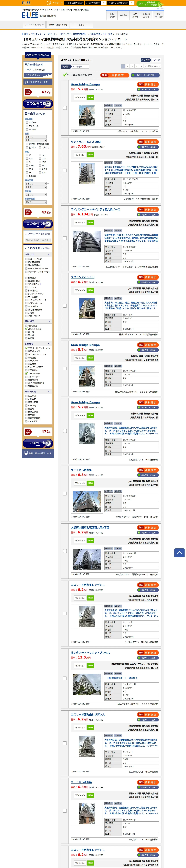Check the マンション building type filter
The width and height of the screenshot is (186, 868).
click(x=27, y=126)
